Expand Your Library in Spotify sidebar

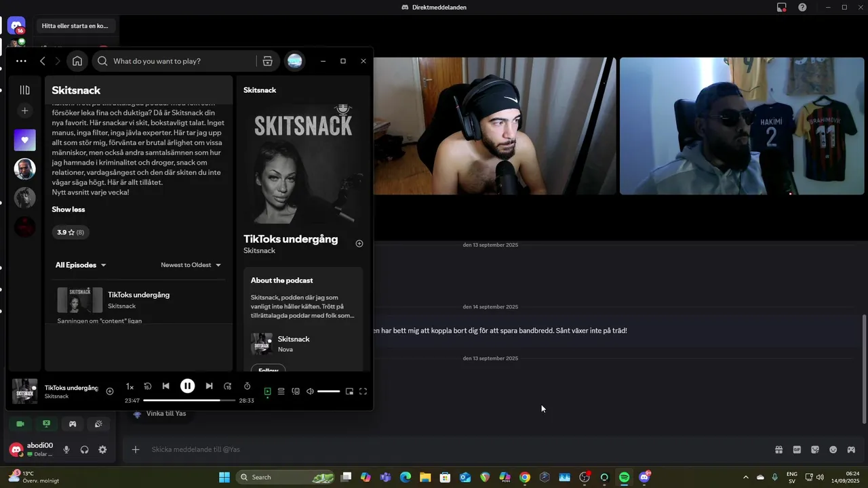(25, 90)
